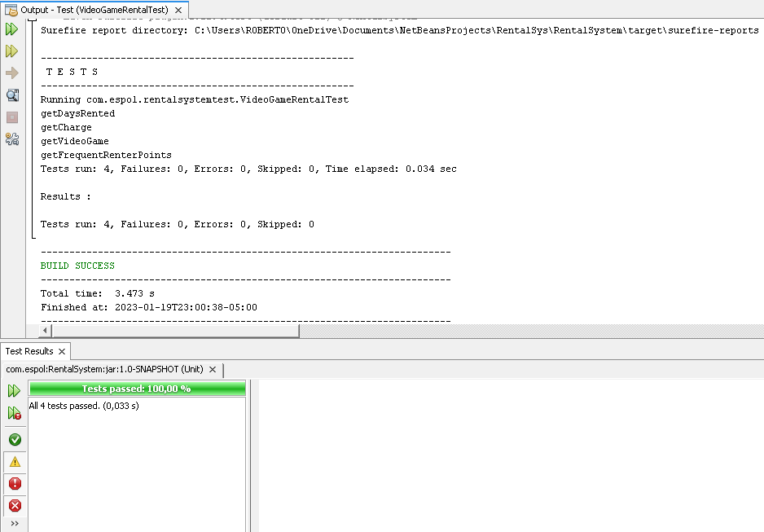Click the red exclamation failed tests icon
The image size is (764, 532).
click(14, 484)
